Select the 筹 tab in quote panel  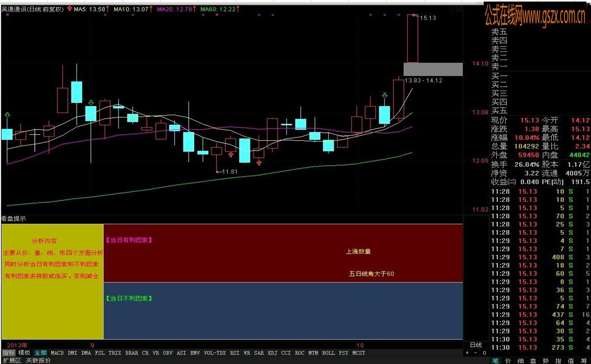tap(584, 361)
